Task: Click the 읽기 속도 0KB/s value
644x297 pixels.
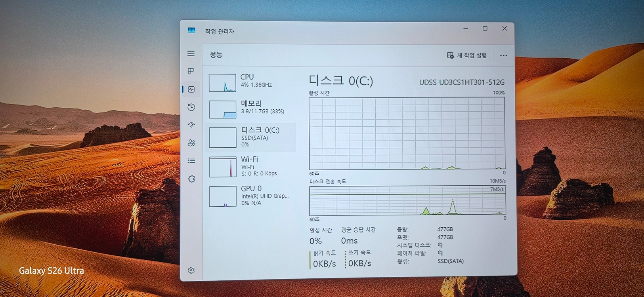Action: coord(325,263)
